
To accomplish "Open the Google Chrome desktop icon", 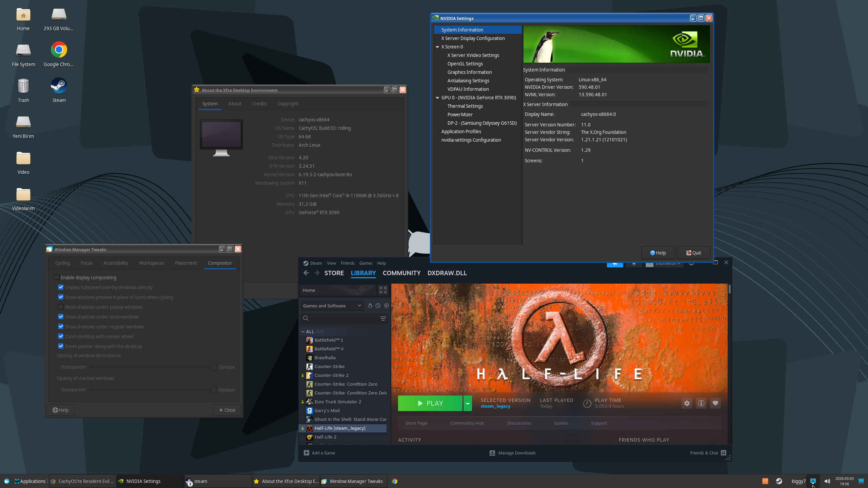I will click(x=59, y=50).
